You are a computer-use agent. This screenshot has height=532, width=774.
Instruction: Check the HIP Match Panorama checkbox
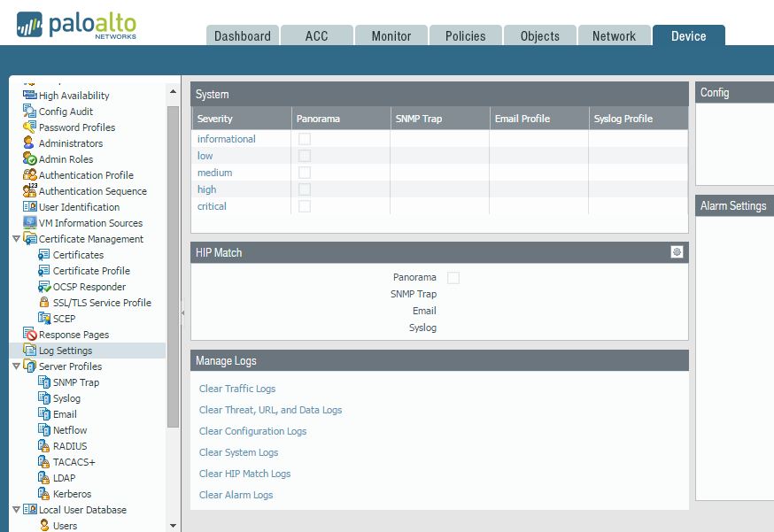coord(453,278)
